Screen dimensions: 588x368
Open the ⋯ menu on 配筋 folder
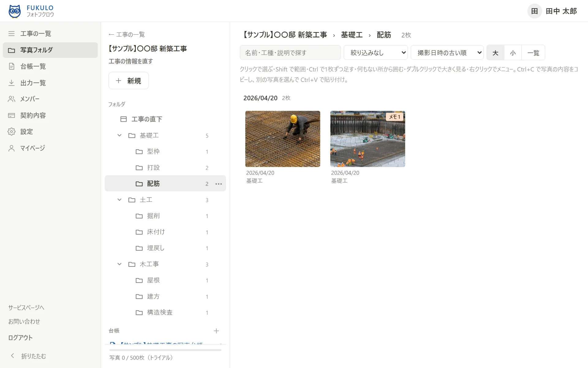[x=219, y=184]
